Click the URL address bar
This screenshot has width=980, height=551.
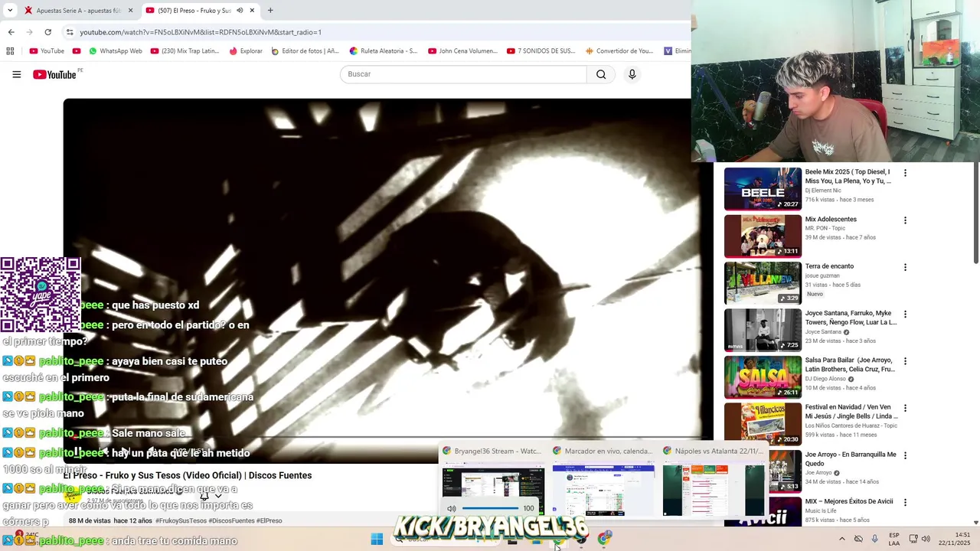coord(375,32)
